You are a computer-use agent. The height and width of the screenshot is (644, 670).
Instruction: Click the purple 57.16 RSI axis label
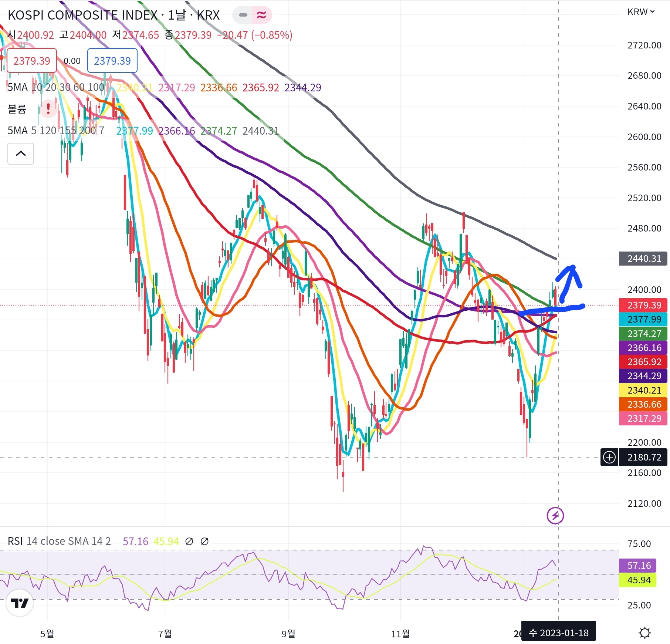point(637,566)
